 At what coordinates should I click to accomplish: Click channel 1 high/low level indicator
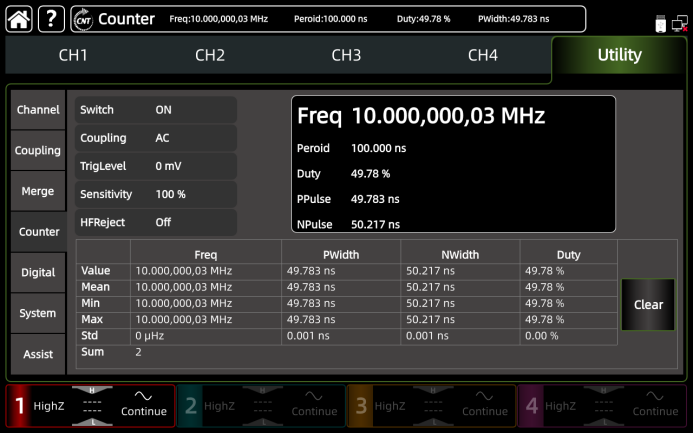[x=92, y=406]
